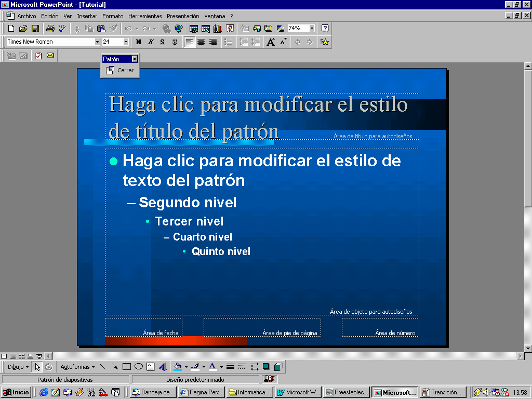Click the Área de fecha placeholder
This screenshot has height=399, width=532.
[143, 327]
